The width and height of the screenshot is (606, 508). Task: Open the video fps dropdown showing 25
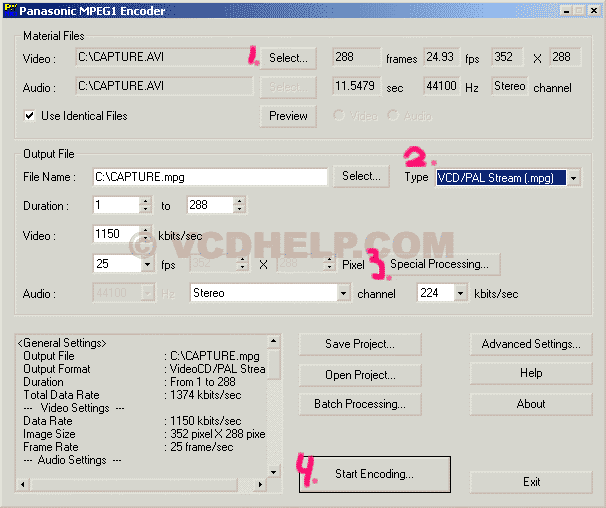click(x=147, y=264)
